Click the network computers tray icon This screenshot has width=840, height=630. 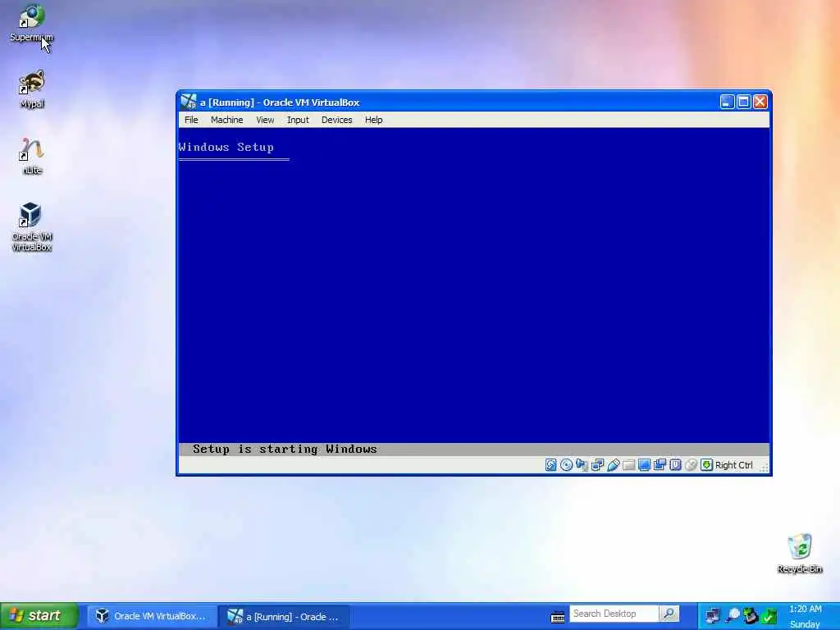click(x=713, y=616)
